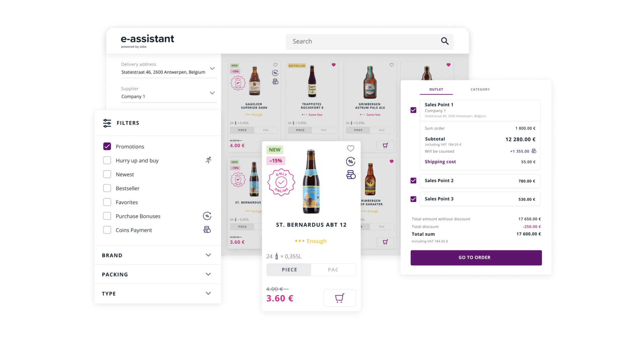Unfavorite the Trappistes Rochefort 8 heart
Viewport: 644px width, 337px height.
(x=333, y=65)
